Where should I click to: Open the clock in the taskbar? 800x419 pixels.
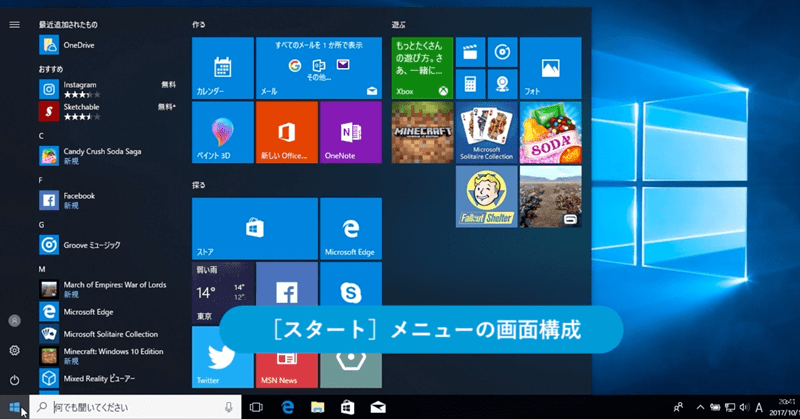786,407
